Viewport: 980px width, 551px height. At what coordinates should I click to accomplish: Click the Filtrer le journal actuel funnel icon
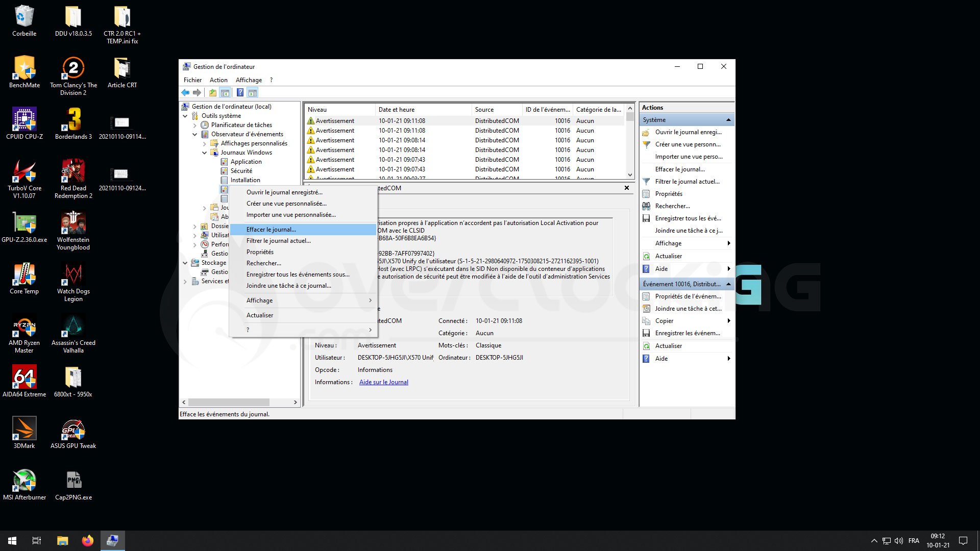(x=646, y=182)
